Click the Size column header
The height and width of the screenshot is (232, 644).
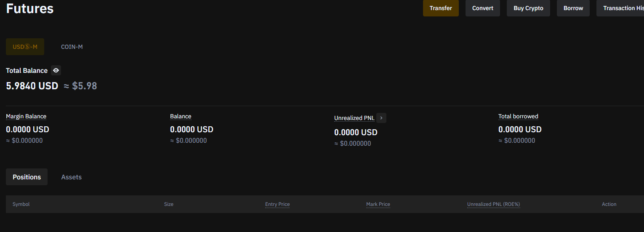168,204
